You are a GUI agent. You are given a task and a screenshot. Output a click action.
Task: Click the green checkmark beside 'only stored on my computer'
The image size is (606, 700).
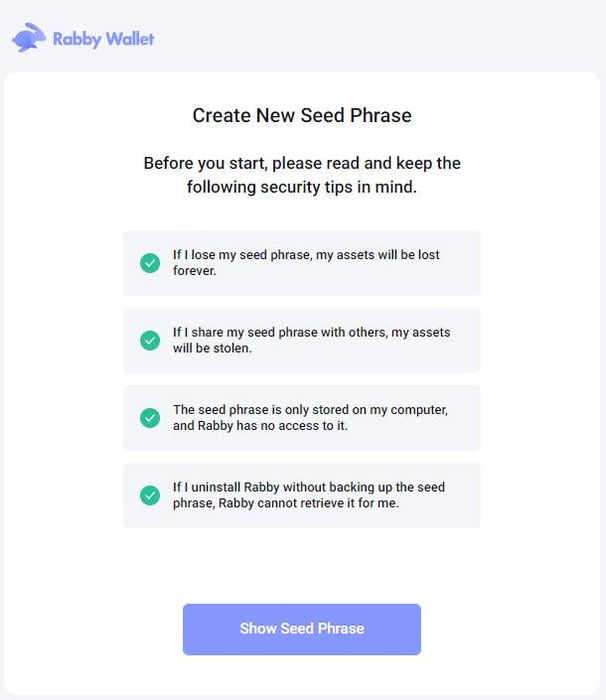(150, 418)
